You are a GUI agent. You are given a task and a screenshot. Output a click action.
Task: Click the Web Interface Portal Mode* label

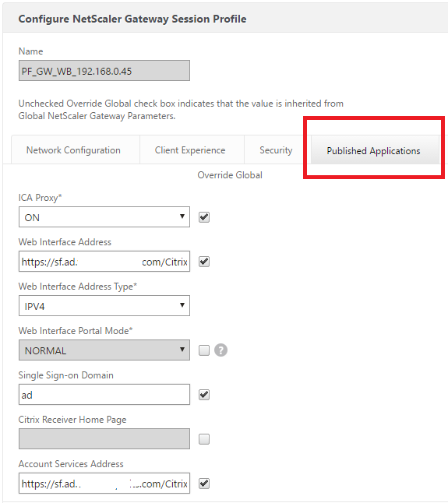(x=76, y=331)
